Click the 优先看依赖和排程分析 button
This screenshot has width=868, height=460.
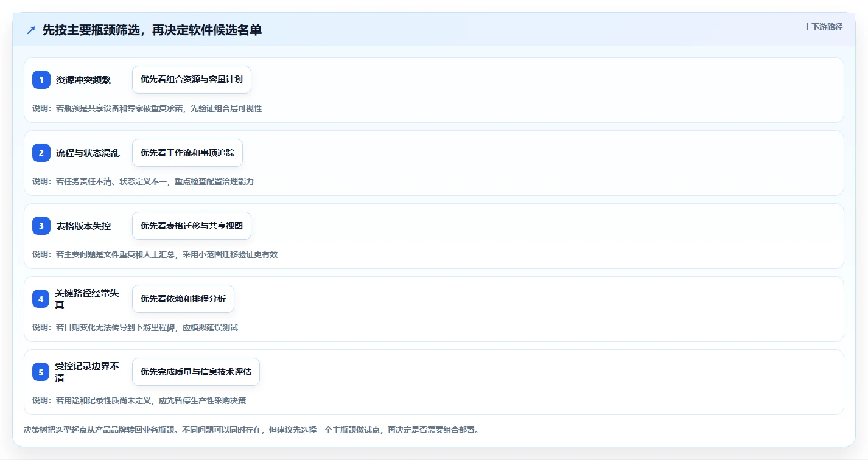point(183,299)
